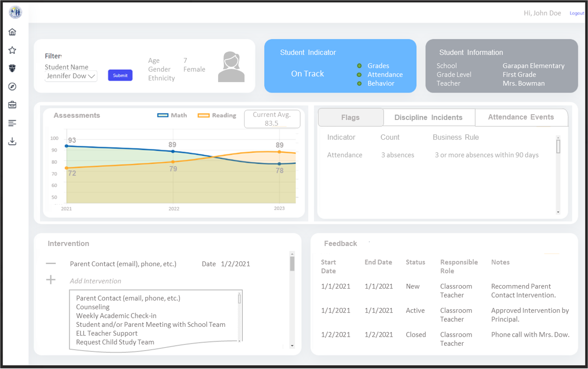Screen dimensions: 588x369
Task: Click the Submit button
Action: click(120, 75)
